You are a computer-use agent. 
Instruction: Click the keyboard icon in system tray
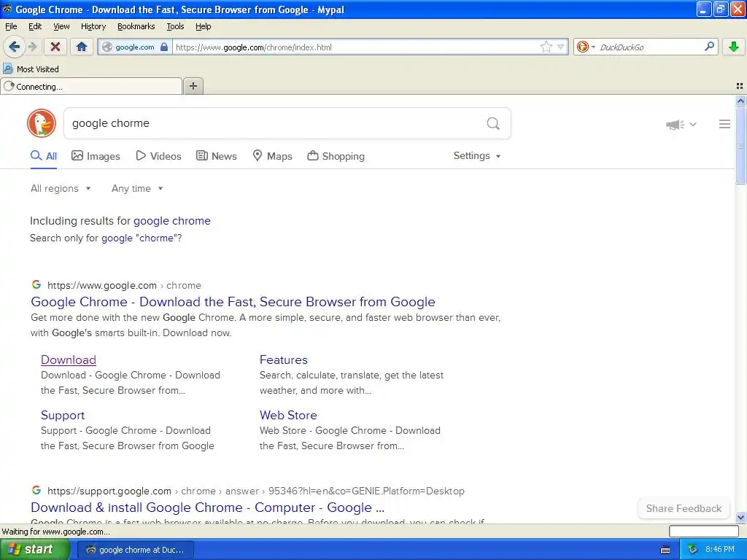665,550
